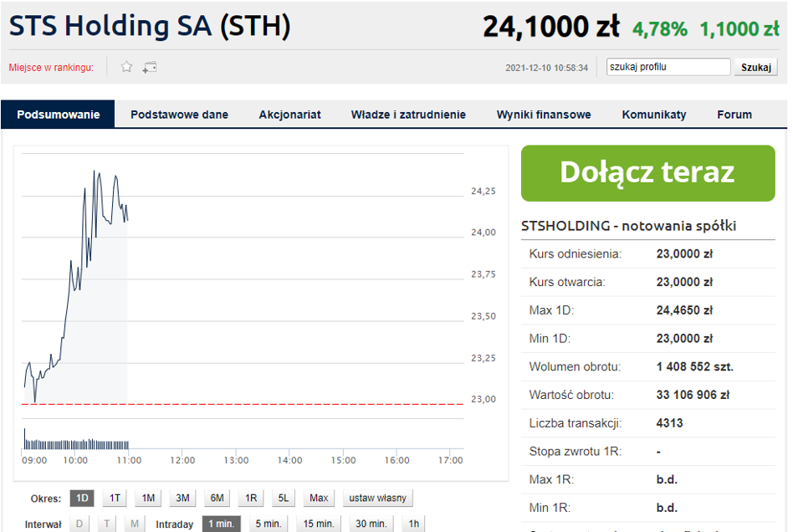This screenshot has height=532, width=793.
Task: Add to portfolio with the wallet plus icon
Action: click(x=150, y=67)
